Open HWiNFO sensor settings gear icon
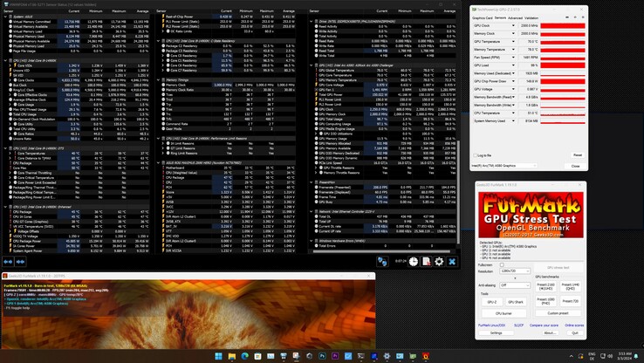Screen dimensions: 644x363 [x=439, y=262]
